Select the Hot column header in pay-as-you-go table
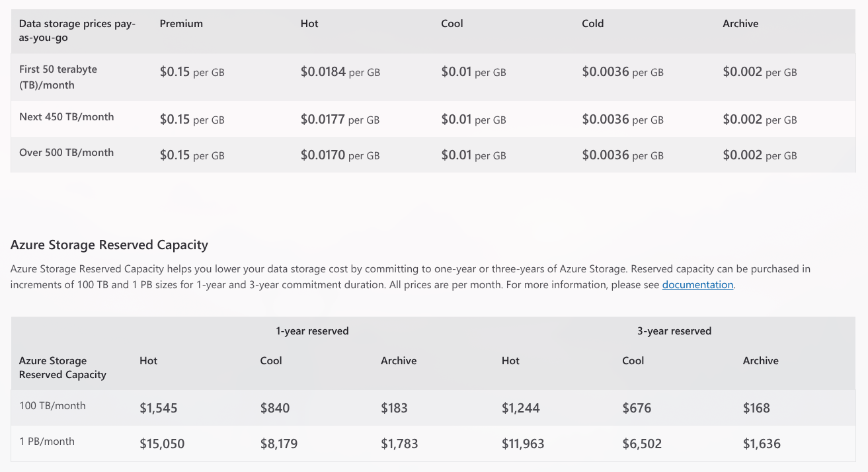This screenshot has width=868, height=472. click(309, 23)
